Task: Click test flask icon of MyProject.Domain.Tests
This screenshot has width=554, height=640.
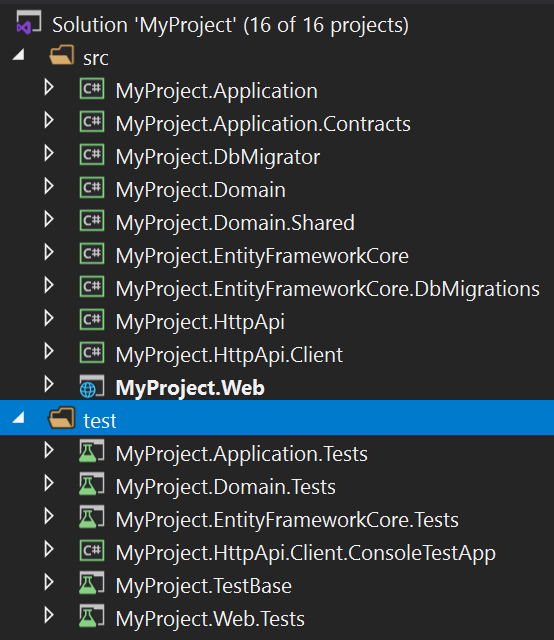Action: tap(92, 484)
